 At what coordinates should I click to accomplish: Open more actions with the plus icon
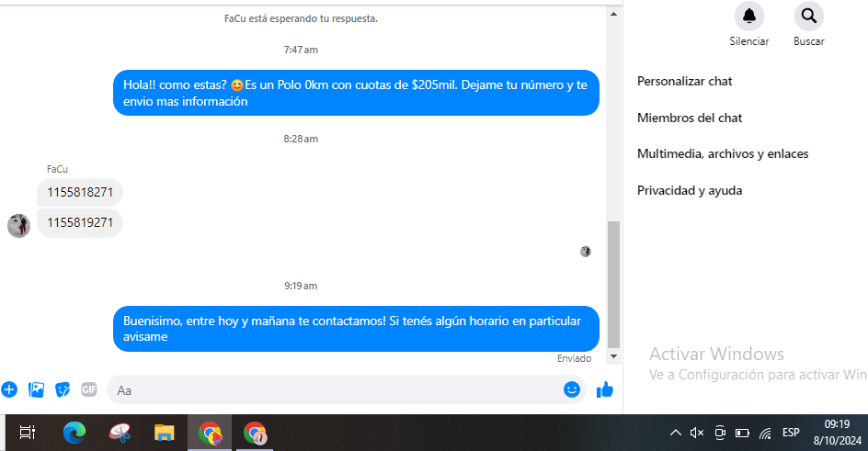click(9, 389)
